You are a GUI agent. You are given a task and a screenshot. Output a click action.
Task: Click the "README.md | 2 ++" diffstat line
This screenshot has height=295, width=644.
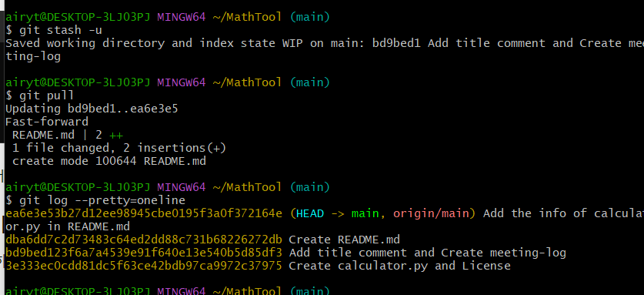click(x=68, y=135)
